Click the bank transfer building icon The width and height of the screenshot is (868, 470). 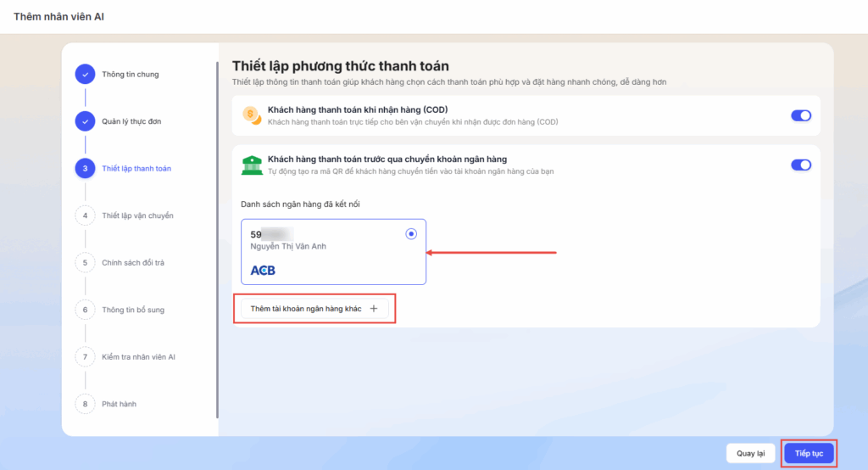point(251,165)
